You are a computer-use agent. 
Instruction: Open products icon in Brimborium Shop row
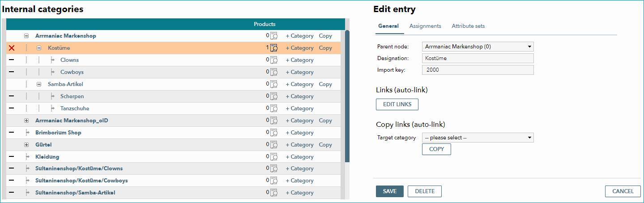[274, 133]
